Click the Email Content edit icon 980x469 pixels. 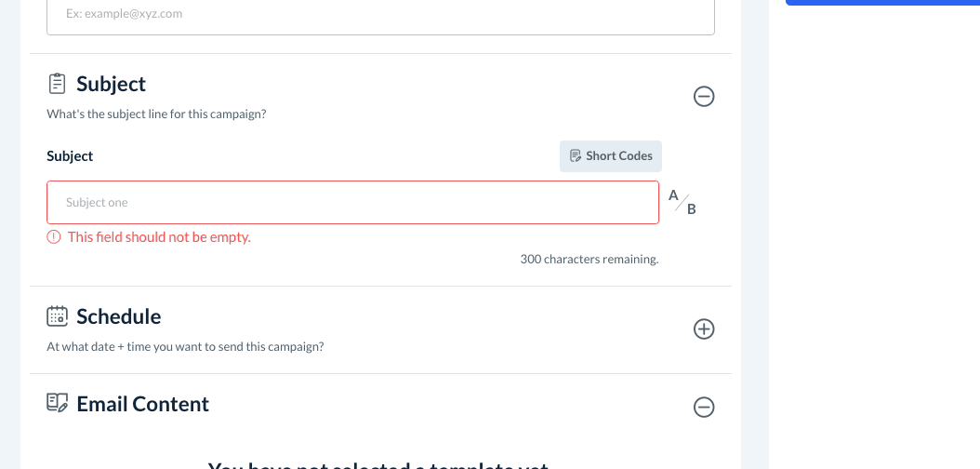(x=57, y=403)
